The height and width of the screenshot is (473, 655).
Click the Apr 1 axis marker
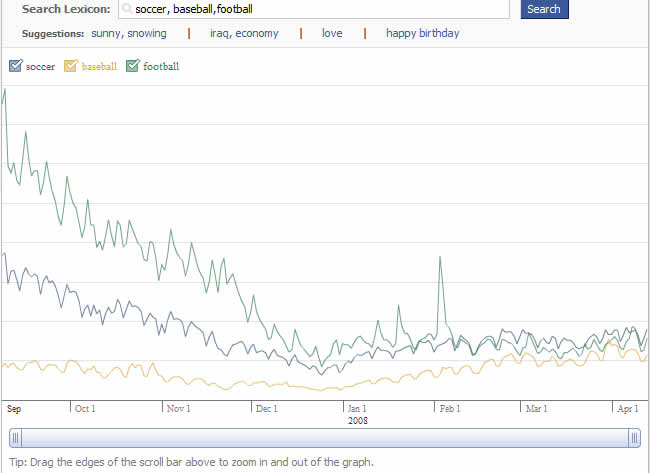(x=626, y=409)
